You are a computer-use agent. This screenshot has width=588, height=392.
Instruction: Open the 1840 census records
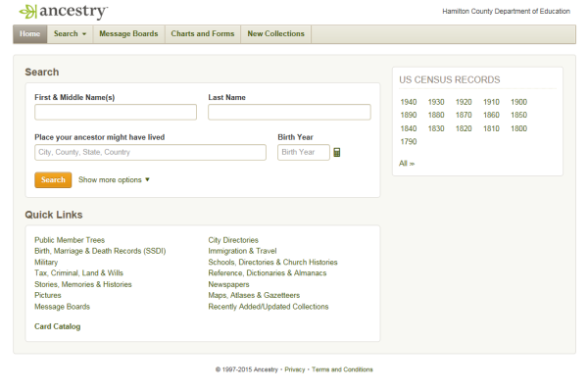click(x=409, y=128)
